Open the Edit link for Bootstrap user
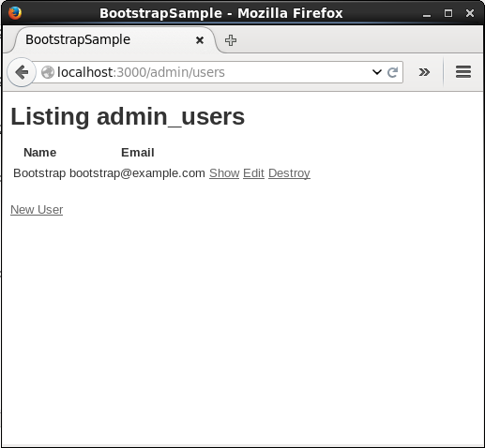This screenshot has height=448, width=485. pyautogui.click(x=253, y=172)
